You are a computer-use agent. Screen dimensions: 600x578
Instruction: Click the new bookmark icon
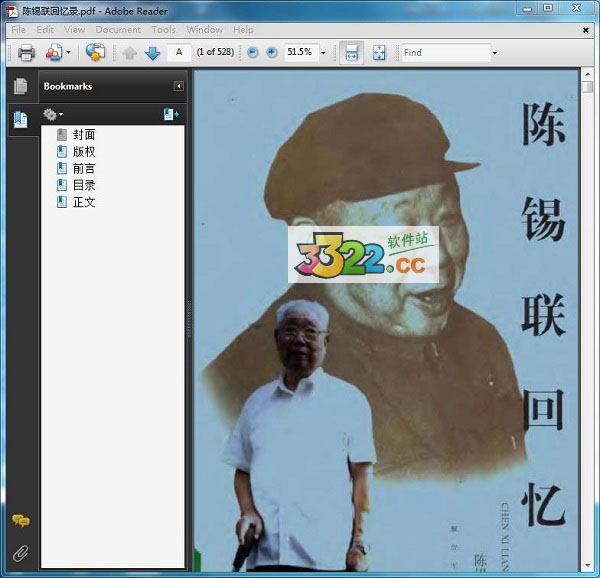(x=171, y=115)
